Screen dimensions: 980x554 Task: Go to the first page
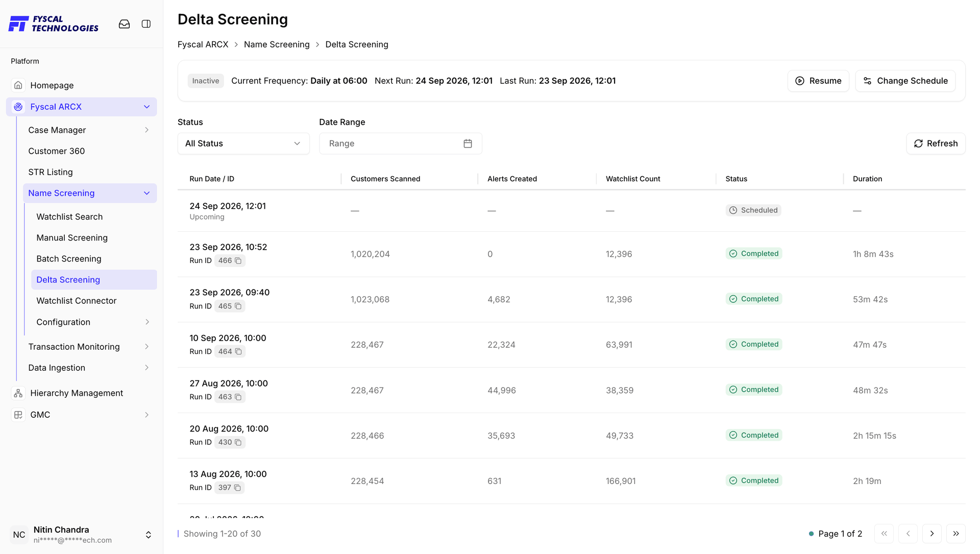[884, 534]
